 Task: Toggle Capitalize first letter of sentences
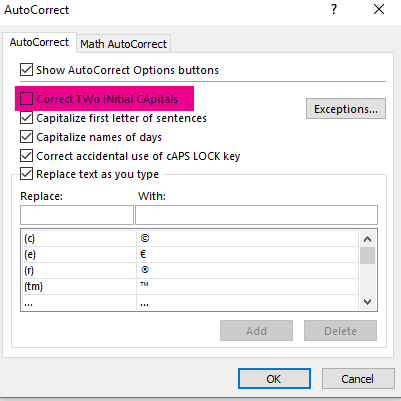point(26,118)
